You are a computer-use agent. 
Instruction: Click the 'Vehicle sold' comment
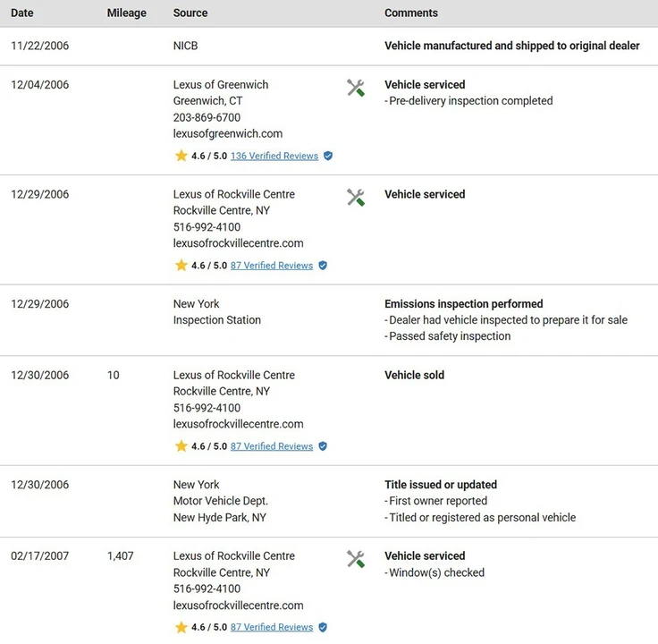click(x=414, y=376)
